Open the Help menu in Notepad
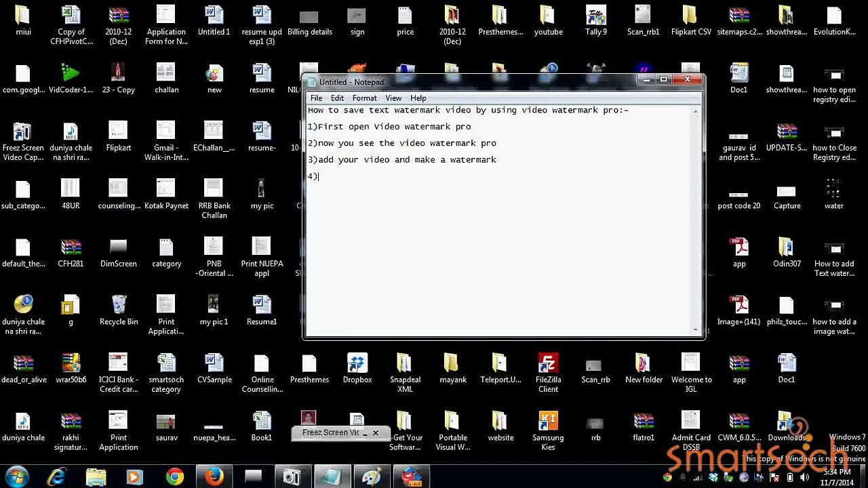The width and height of the screenshot is (868, 488). coord(418,98)
